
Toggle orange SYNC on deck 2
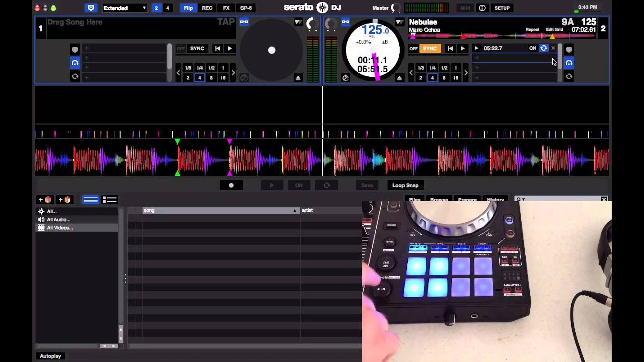(430, 48)
